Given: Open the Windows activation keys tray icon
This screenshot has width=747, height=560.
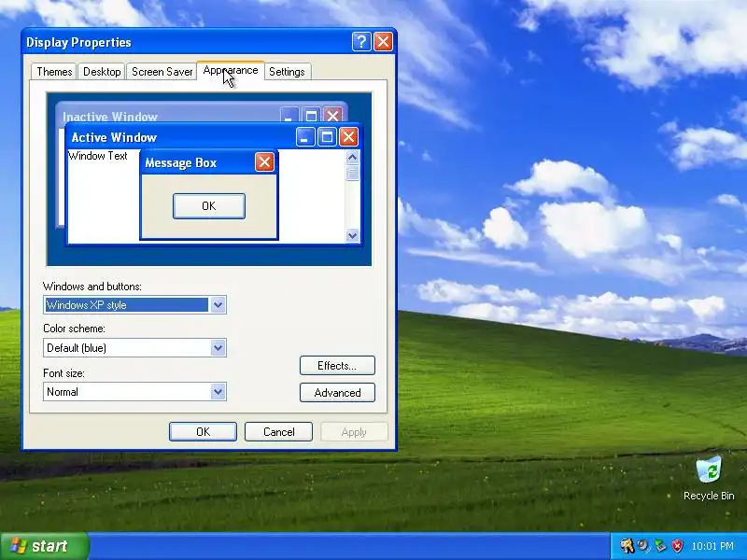Looking at the screenshot, I should click(x=627, y=546).
